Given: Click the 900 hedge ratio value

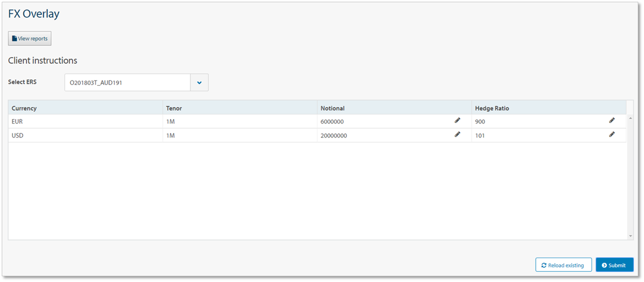Looking at the screenshot, I should [x=480, y=122].
